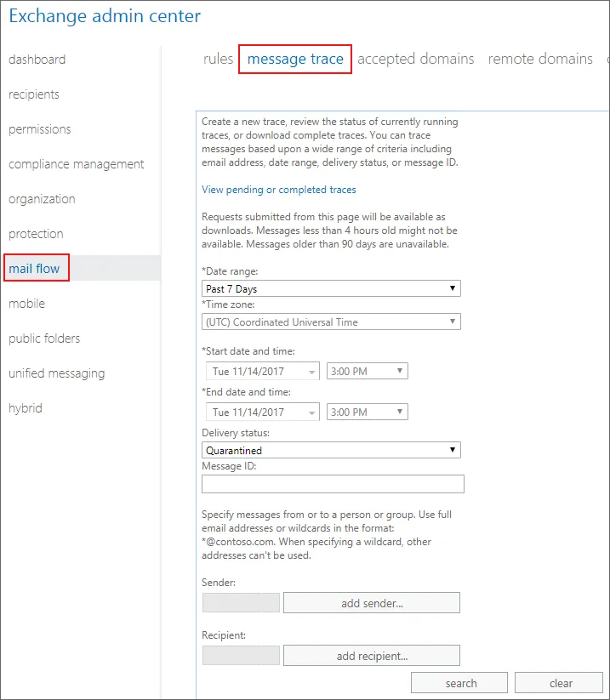Click the Message ID input field
Viewport: 610px width, 700px height.
pyautogui.click(x=333, y=484)
